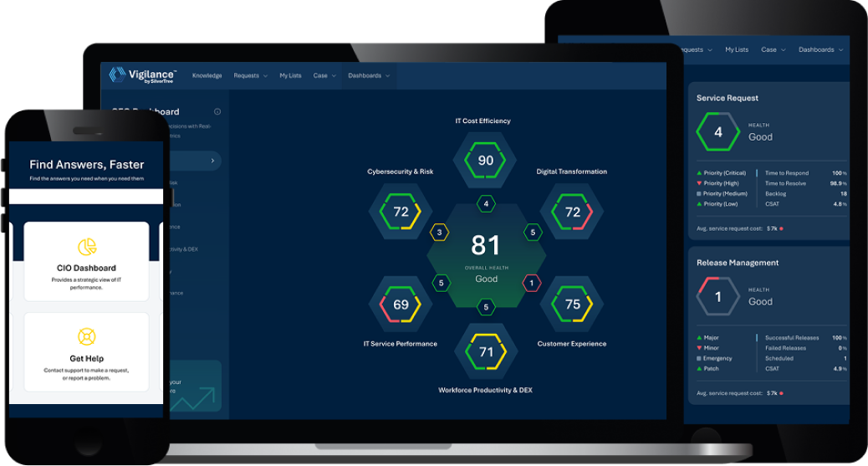Open the info icon beside the laptop dashboard title
Screen dimensions: 868x466
217,111
